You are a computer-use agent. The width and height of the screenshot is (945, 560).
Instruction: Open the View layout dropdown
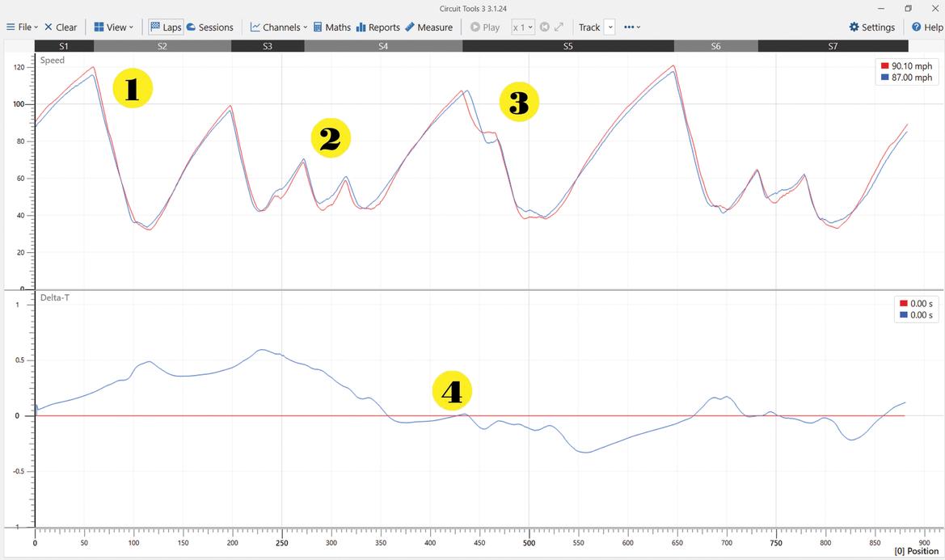[x=113, y=27]
